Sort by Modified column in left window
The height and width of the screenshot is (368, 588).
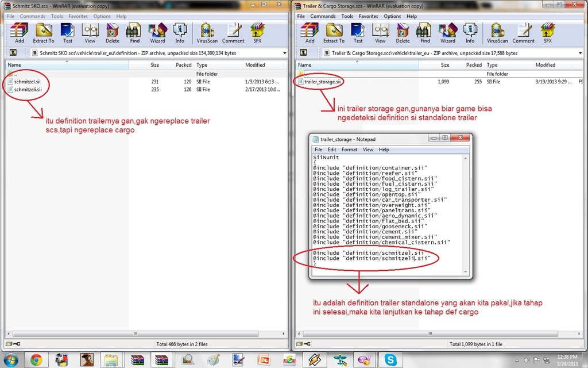tap(255, 65)
